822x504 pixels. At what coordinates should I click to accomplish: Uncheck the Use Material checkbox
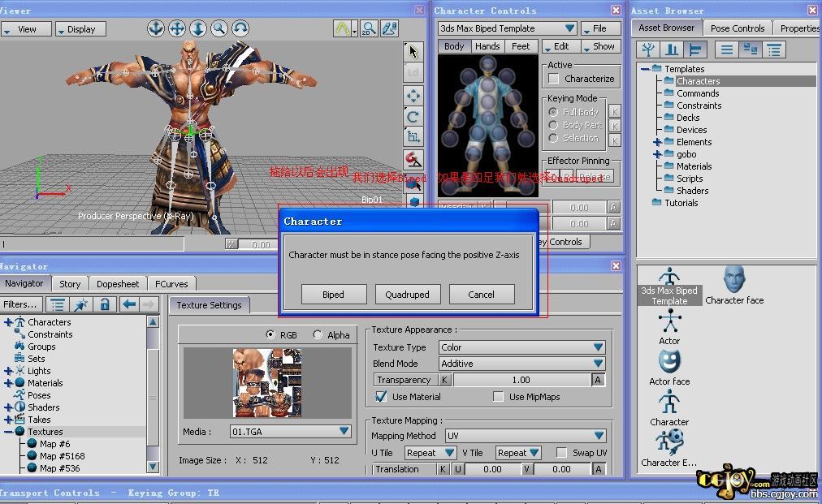point(381,397)
